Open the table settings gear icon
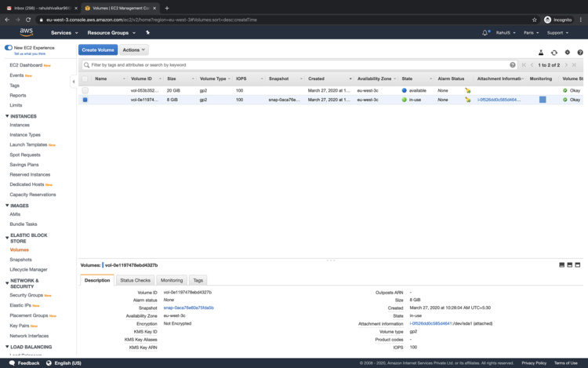This screenshot has width=588, height=368. click(x=567, y=52)
